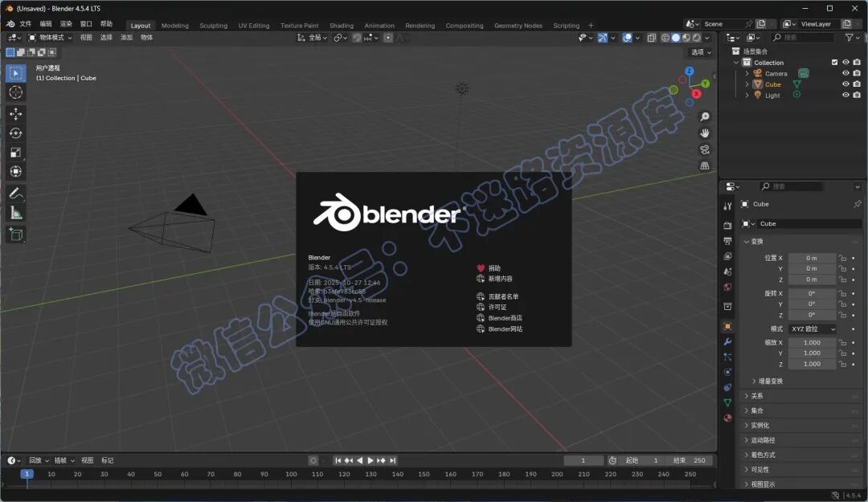This screenshot has width=868, height=502.
Task: Click the Scale X 1.000 field
Action: click(x=812, y=343)
